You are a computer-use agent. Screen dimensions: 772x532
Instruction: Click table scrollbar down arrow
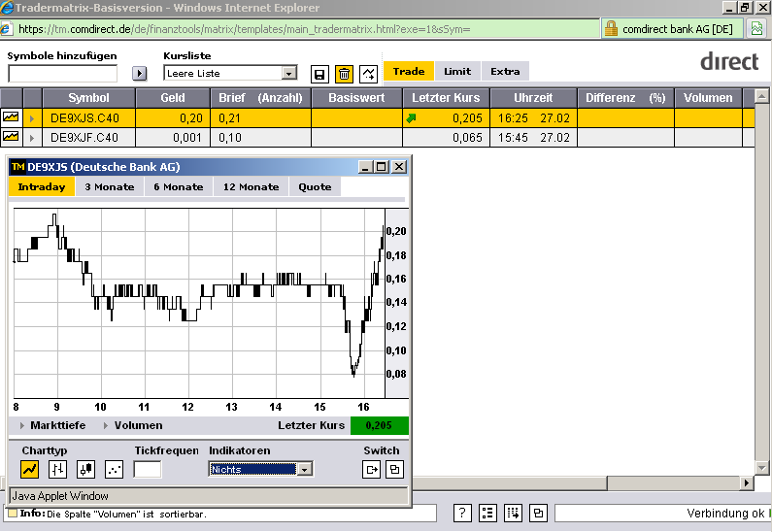click(761, 468)
